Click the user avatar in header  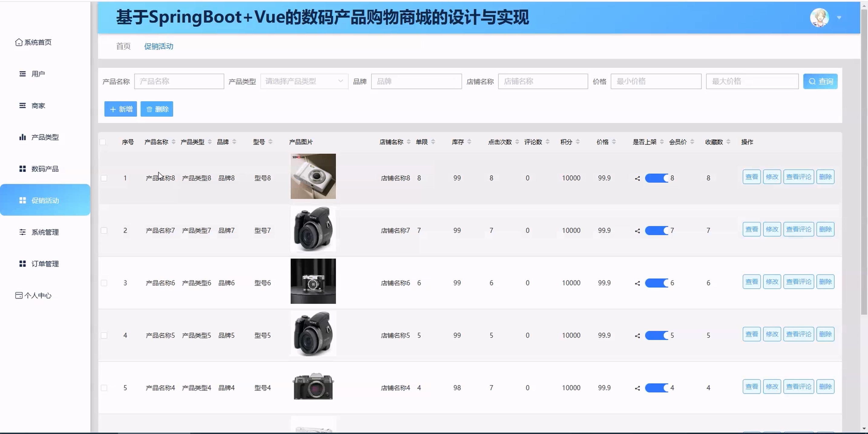point(819,18)
